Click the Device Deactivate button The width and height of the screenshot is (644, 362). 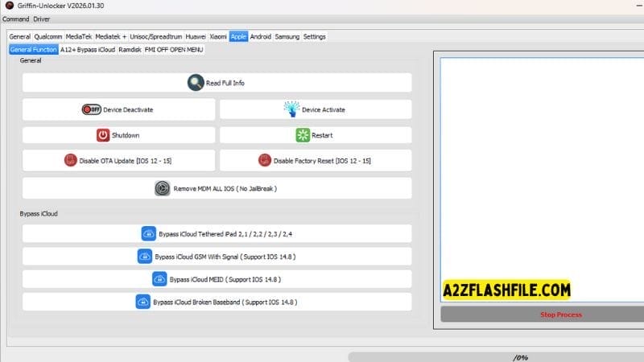pos(118,109)
